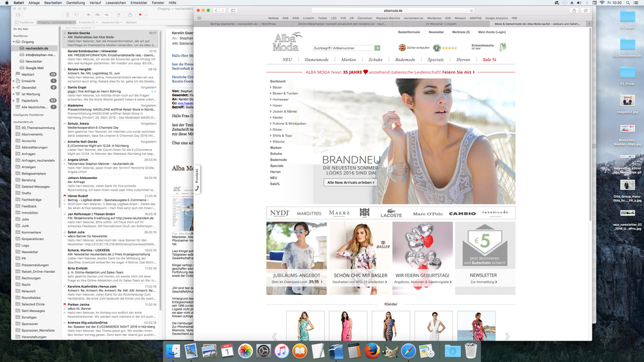
Task: Click the Forward arrow in Mail toolbar
Action: [x=106, y=15]
